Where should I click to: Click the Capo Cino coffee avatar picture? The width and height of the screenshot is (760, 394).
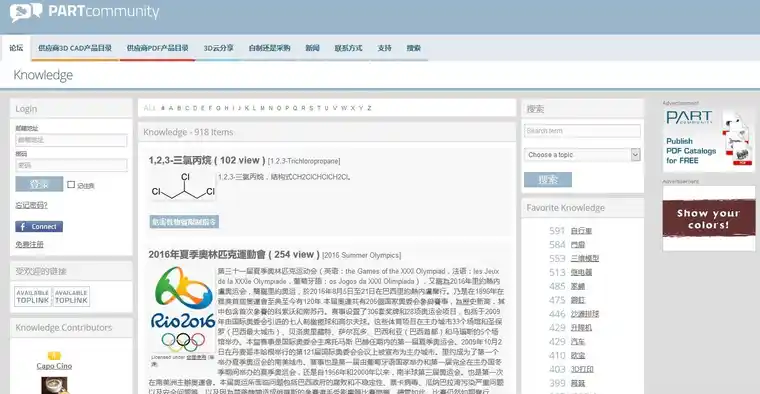point(54,385)
